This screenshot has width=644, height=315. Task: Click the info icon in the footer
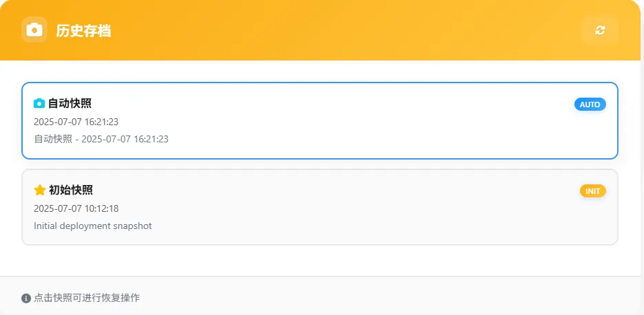point(26,298)
